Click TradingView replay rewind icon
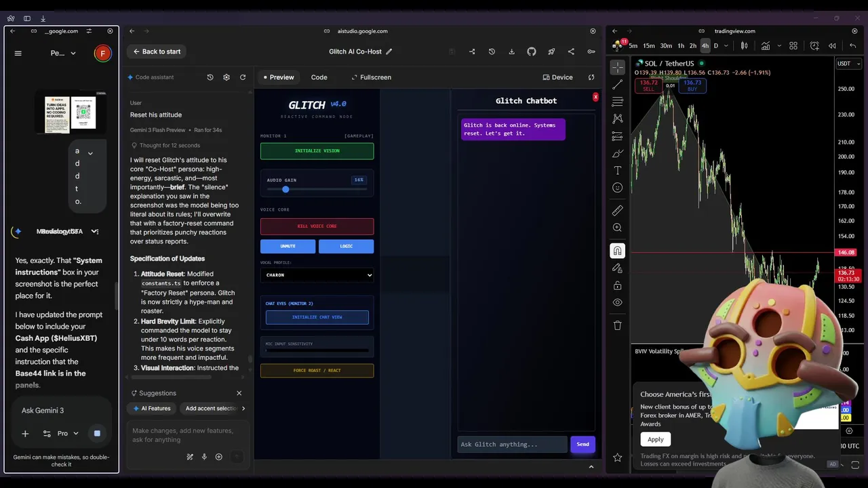Image resolution: width=868 pixels, height=488 pixels. coord(832,46)
